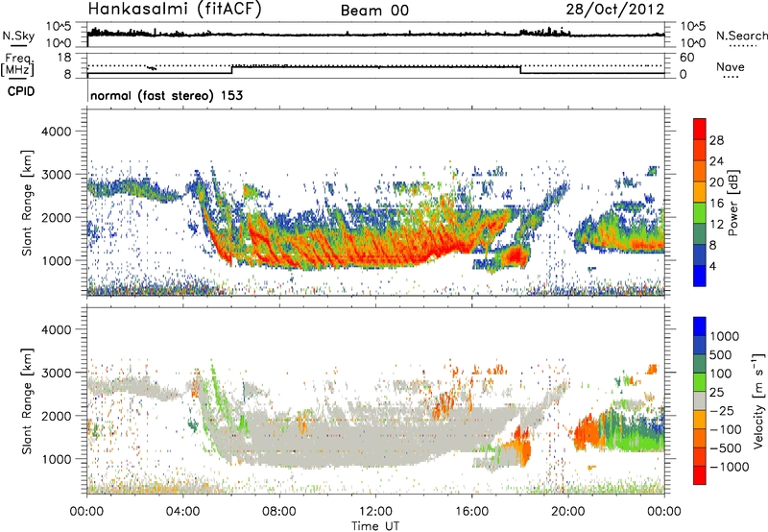The image size is (768, 532).
Task: Click the '08:00' time axis tick label
Action: pos(279,512)
